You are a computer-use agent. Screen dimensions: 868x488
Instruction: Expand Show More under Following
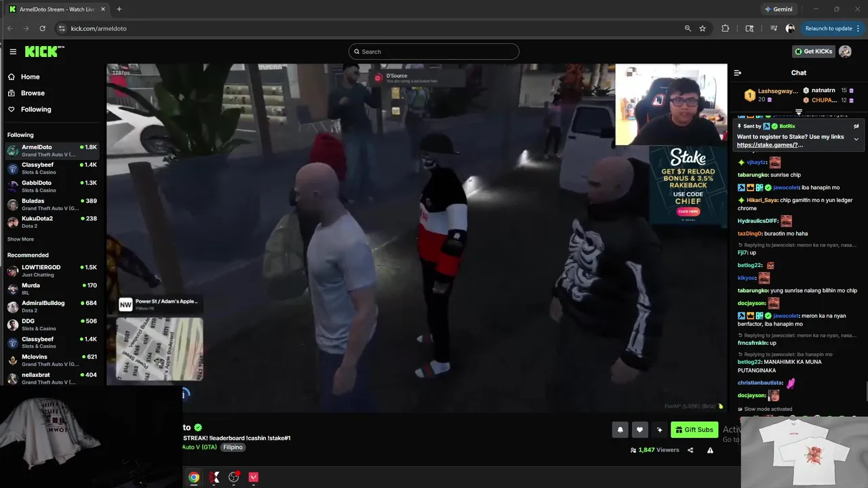pos(20,239)
